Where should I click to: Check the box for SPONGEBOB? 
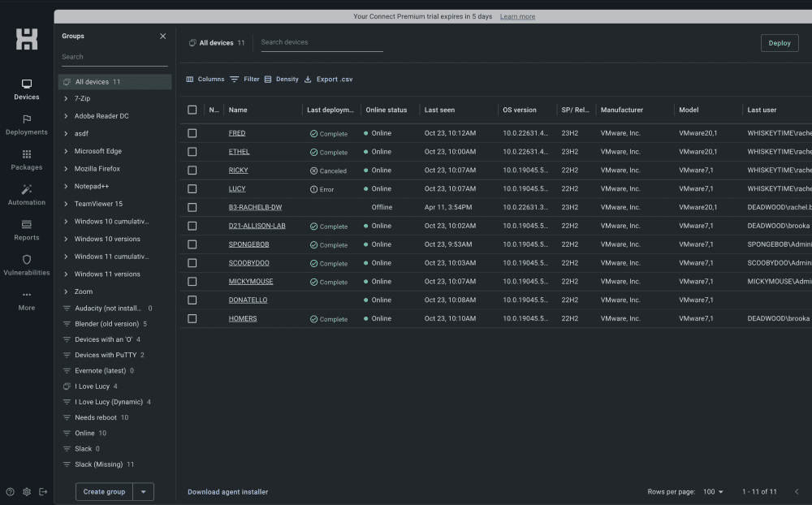192,244
